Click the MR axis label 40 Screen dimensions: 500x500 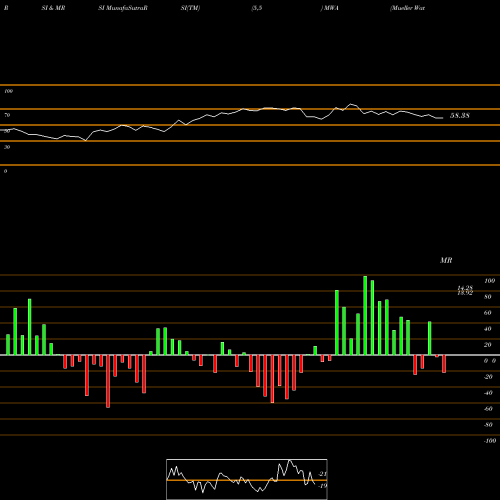(x=488, y=329)
